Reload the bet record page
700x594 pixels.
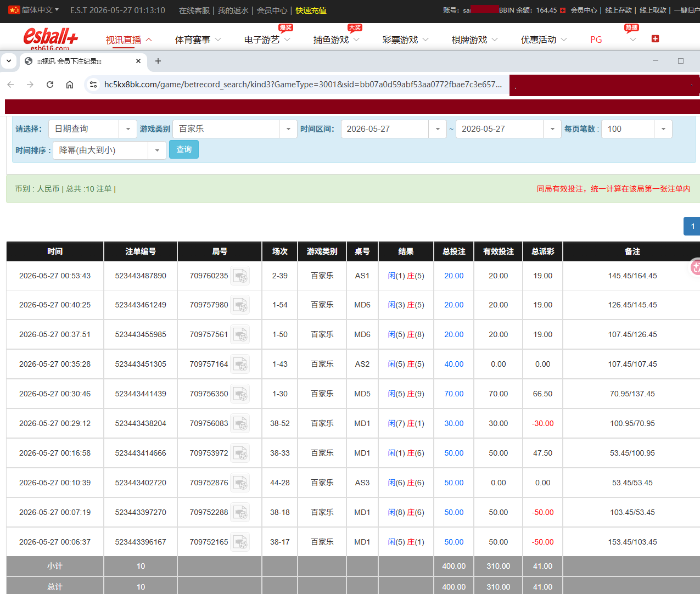[50, 85]
